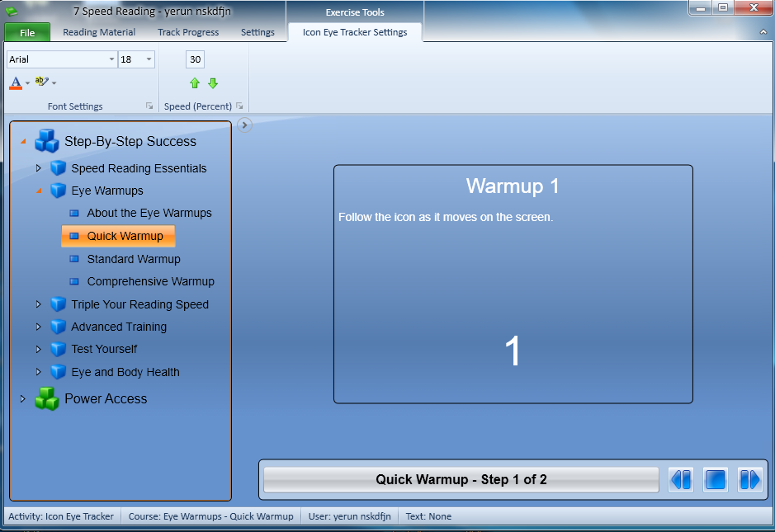Click the Quick Warmup page icon

click(74, 236)
